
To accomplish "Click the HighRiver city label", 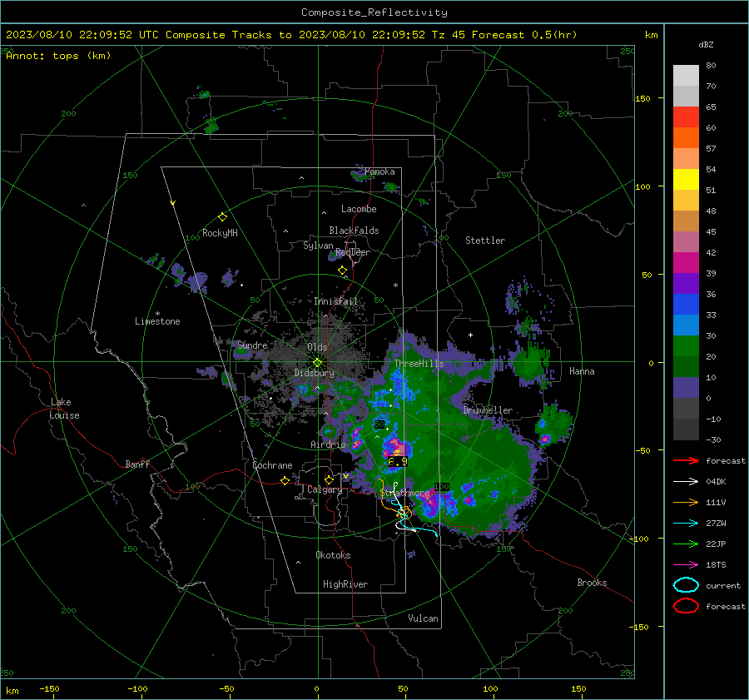I will (345, 584).
